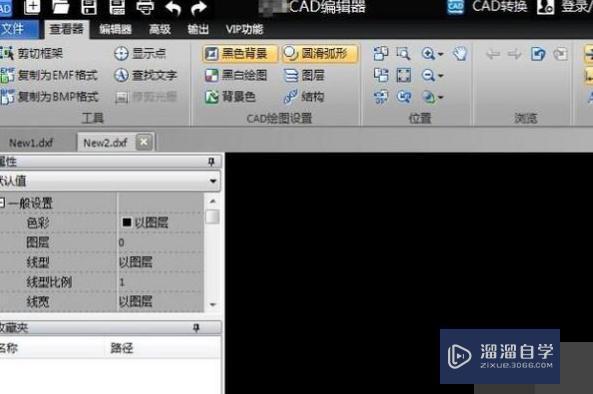Close the New2.dxf tab
593x394 pixels.
point(144,142)
